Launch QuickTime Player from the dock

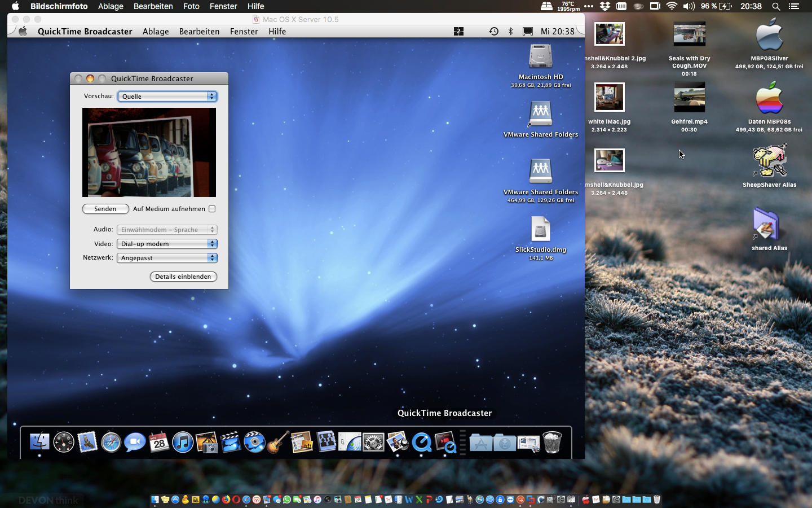coord(421,442)
